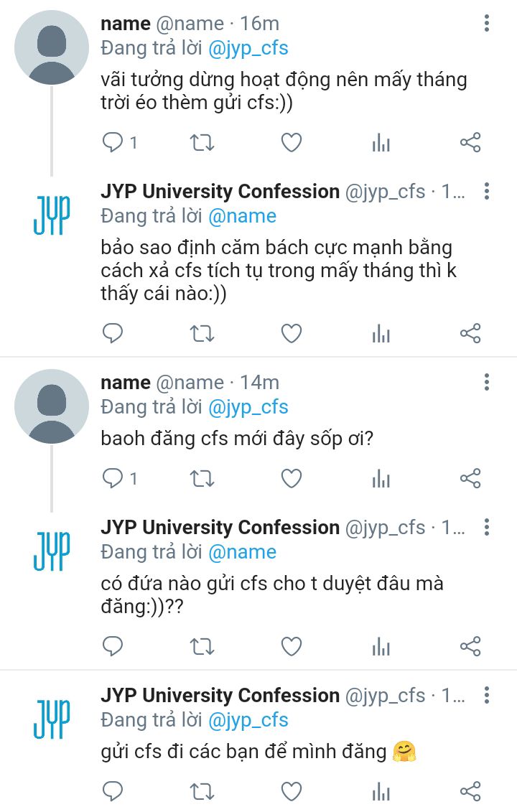
Task: Retweet the 'gửi cfs đi các bạn' tweet
Action: tap(202, 792)
